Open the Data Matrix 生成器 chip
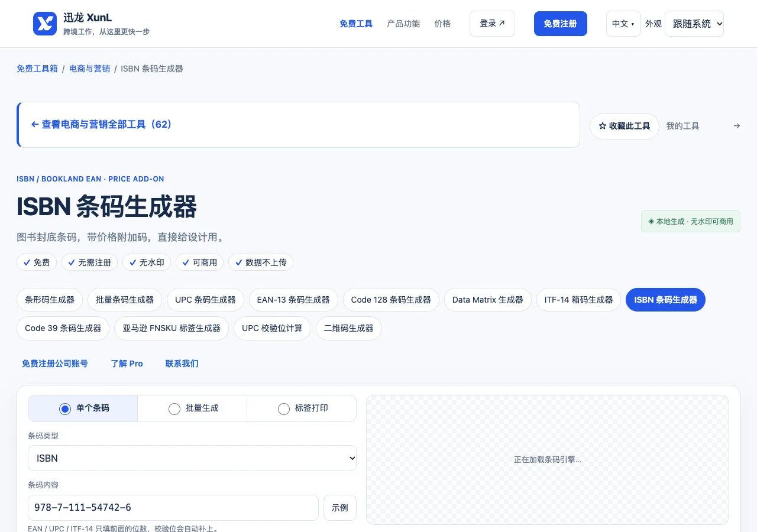 point(488,300)
